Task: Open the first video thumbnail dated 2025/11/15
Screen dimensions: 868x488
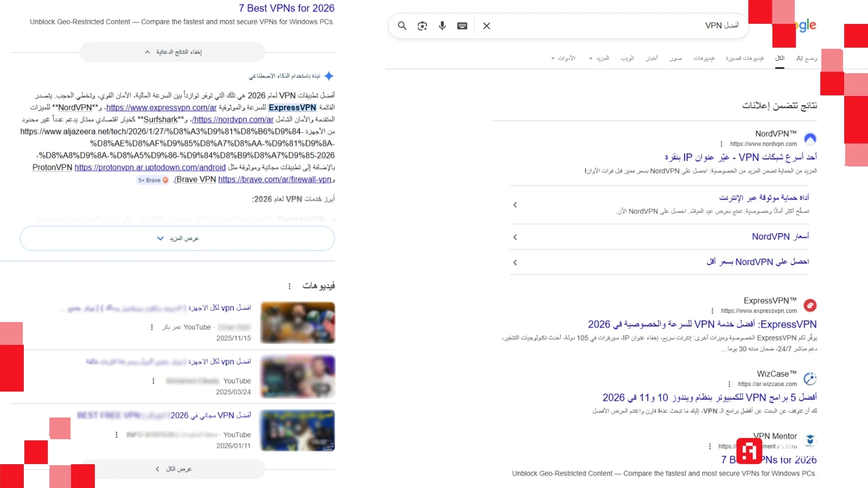Action: click(x=298, y=323)
